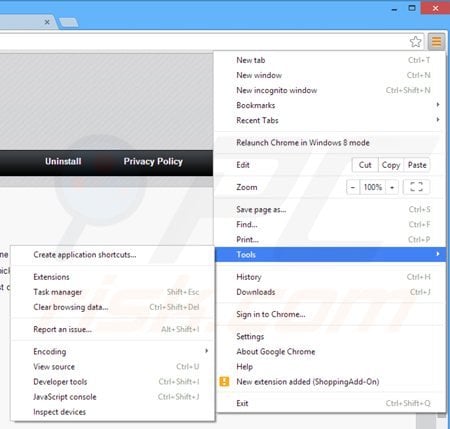Click the Uninstall link on the page

pyautogui.click(x=63, y=161)
